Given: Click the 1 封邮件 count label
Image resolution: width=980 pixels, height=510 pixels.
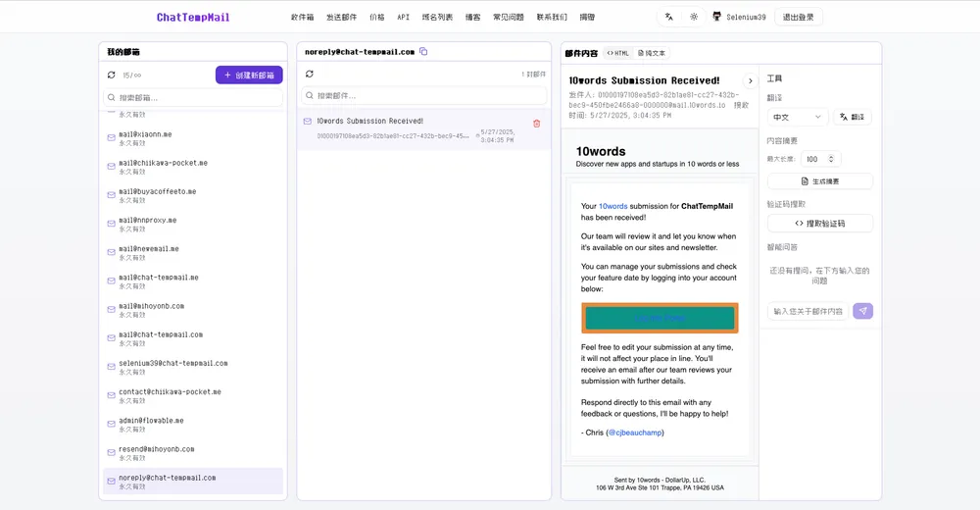Looking at the screenshot, I should click(x=534, y=74).
